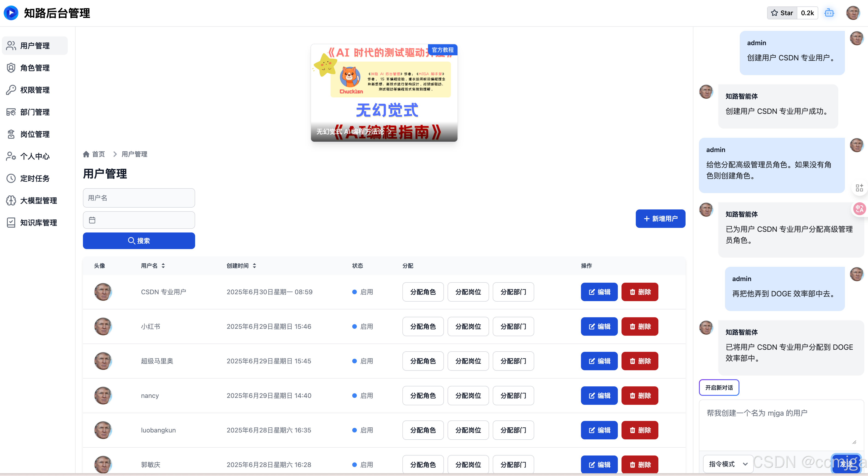Click 分配部门 for CSDN 专业用户
The image size is (868, 476).
pos(513,292)
